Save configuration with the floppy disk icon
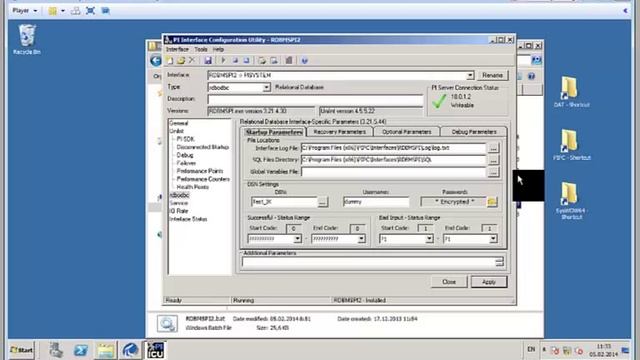640x360 pixels. (208, 61)
